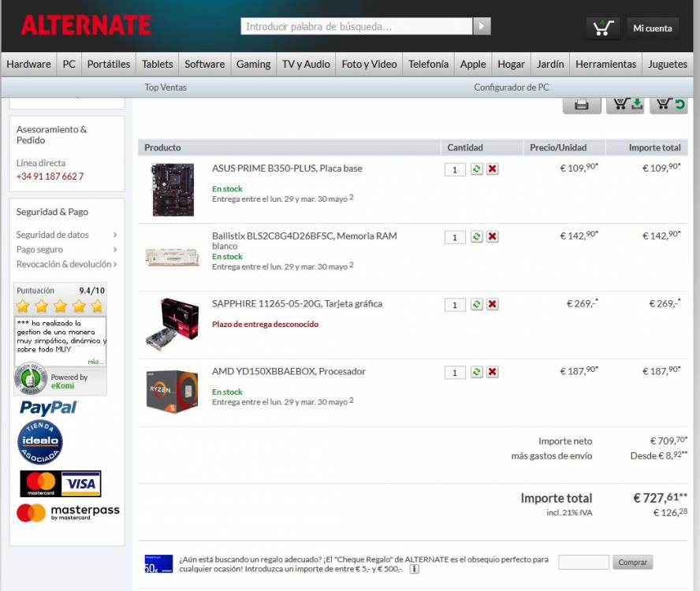
Task: Open the TV y Audio menu
Action: [x=306, y=65]
